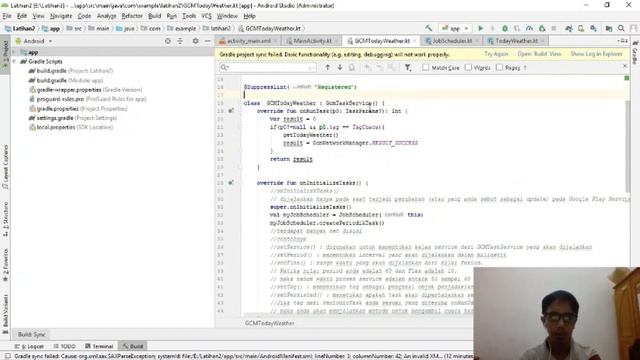Collapse the Gradle Scripts tree node

point(15,61)
